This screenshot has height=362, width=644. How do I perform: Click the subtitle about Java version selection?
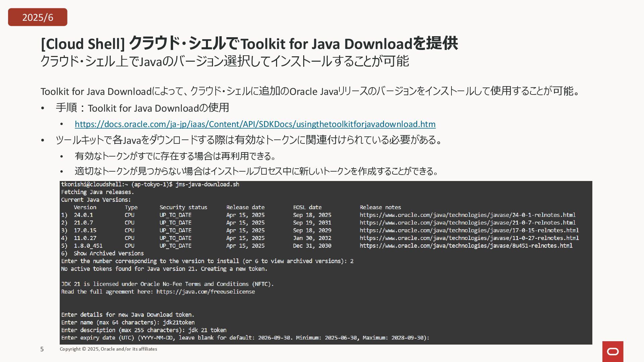[225, 61]
